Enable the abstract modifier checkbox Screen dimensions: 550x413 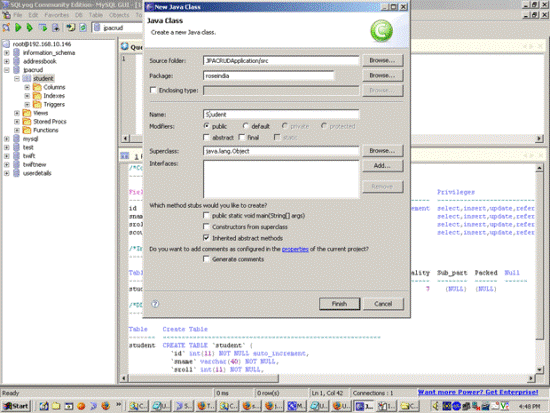pyautogui.click(x=207, y=137)
